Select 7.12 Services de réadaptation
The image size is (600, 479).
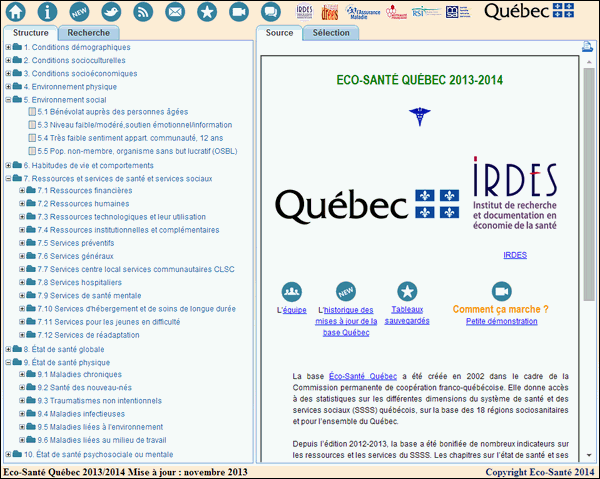pyautogui.click(x=88, y=335)
